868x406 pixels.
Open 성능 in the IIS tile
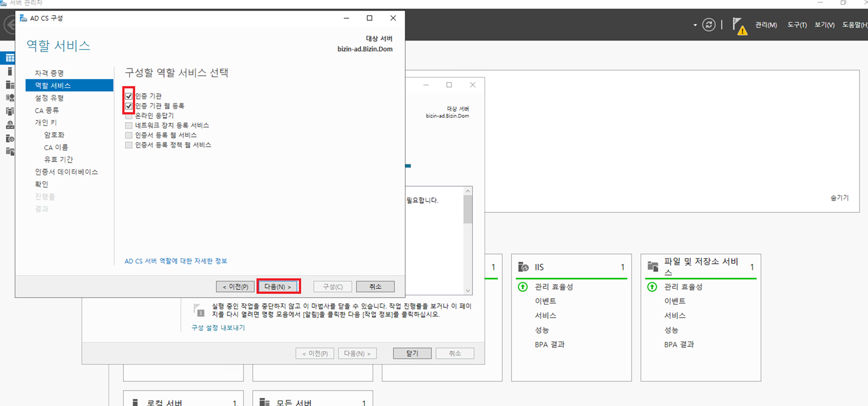pos(542,330)
